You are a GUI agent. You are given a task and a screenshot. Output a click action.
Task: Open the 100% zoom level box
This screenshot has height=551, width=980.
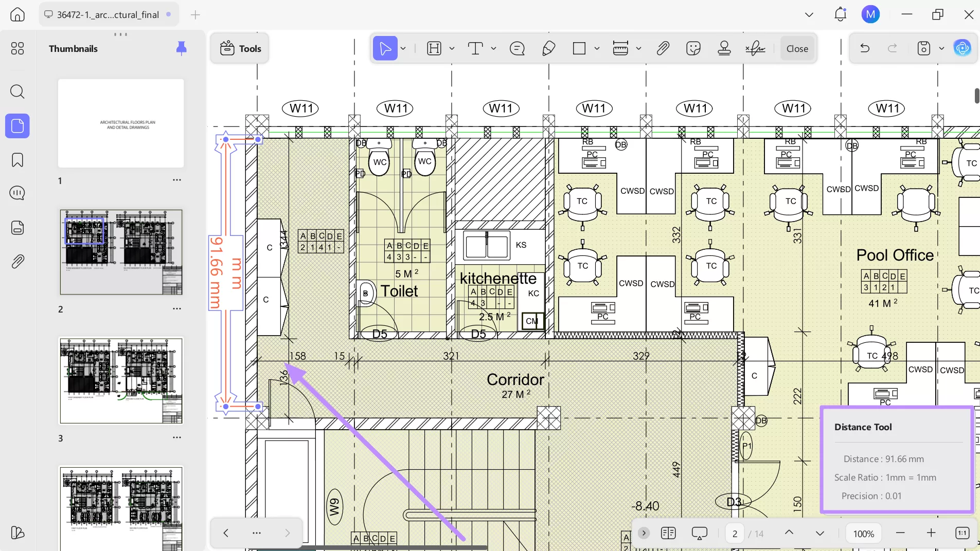pyautogui.click(x=864, y=534)
